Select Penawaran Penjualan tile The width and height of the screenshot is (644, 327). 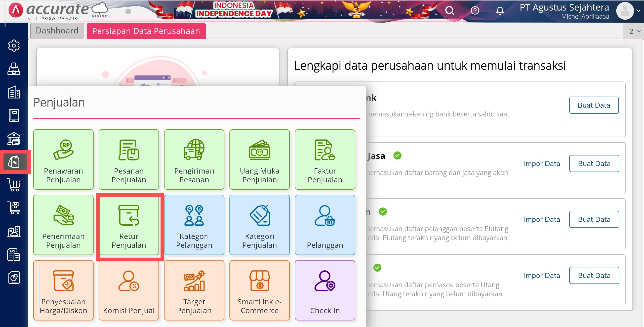63,159
